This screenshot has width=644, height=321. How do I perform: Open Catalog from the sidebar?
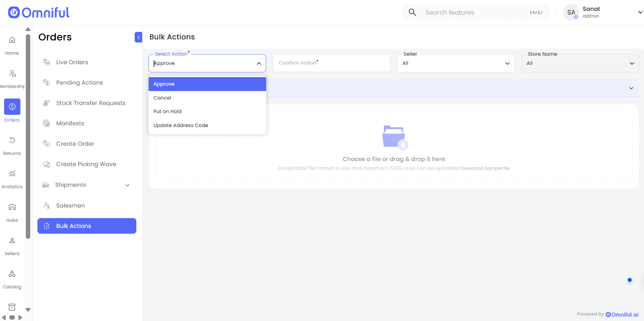pyautogui.click(x=12, y=274)
